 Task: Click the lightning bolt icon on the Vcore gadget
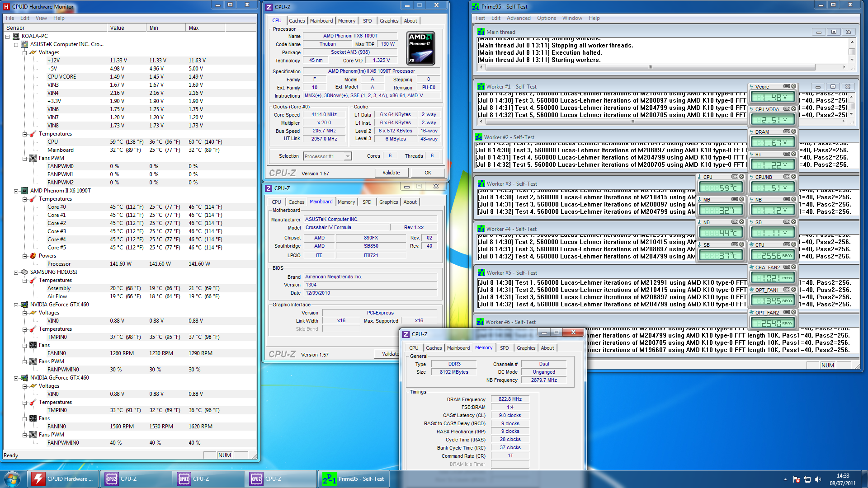tap(751, 86)
